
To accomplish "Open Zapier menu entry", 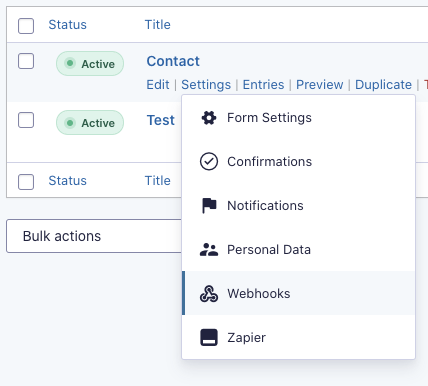I will pyautogui.click(x=299, y=337).
